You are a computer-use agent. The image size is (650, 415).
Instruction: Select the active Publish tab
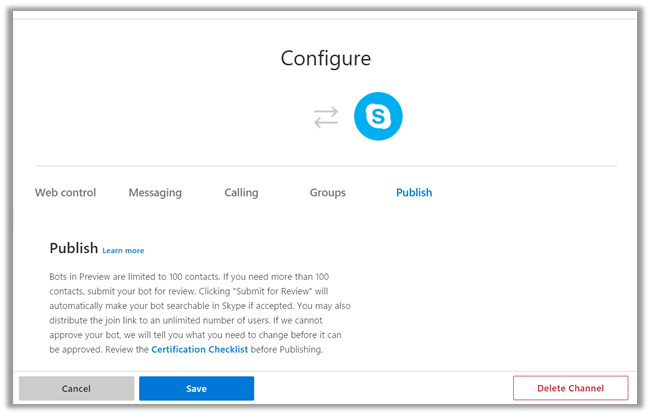point(414,193)
